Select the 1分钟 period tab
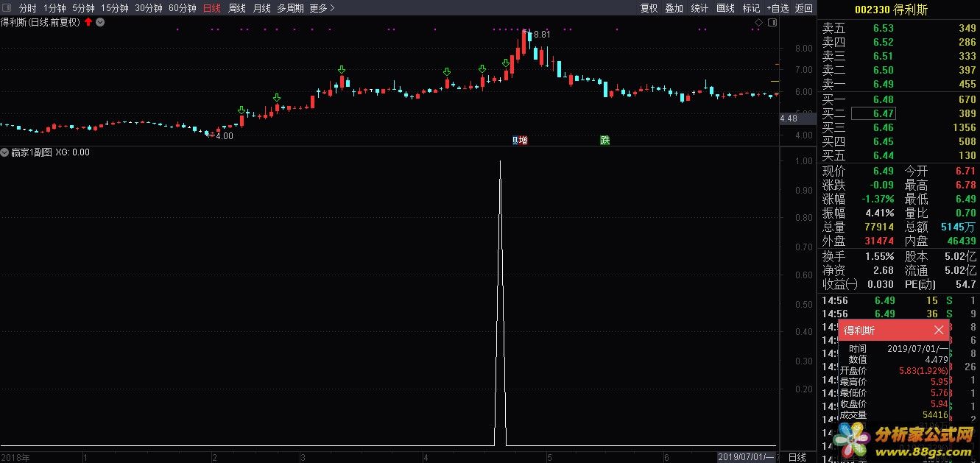The width and height of the screenshot is (980, 463). pos(54,8)
